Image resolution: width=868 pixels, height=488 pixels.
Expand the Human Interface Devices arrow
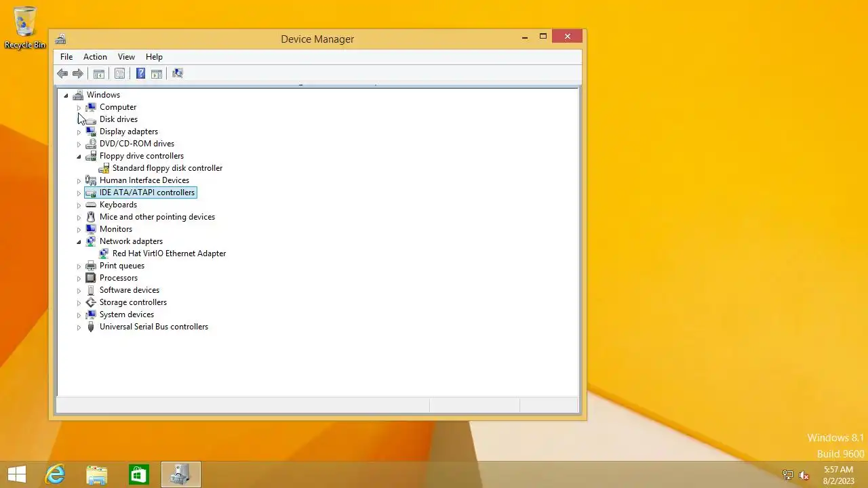(79, 180)
